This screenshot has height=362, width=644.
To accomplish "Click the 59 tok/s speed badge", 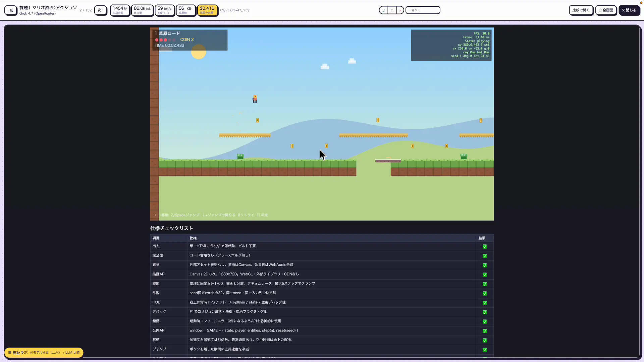I will [x=164, y=10].
